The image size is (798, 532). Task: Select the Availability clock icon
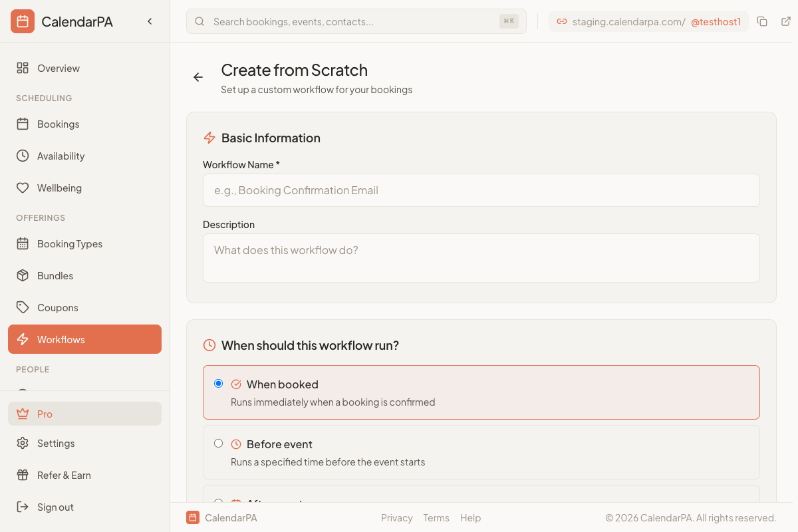23,156
